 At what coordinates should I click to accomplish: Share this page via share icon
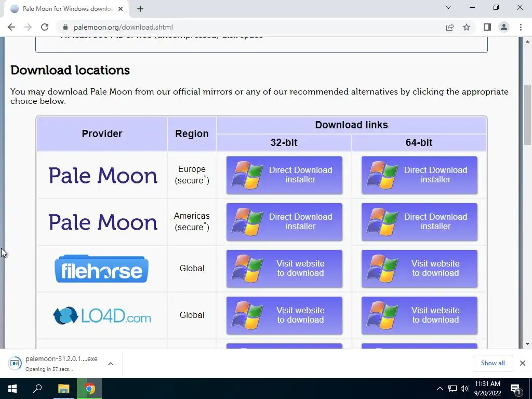coord(450,27)
